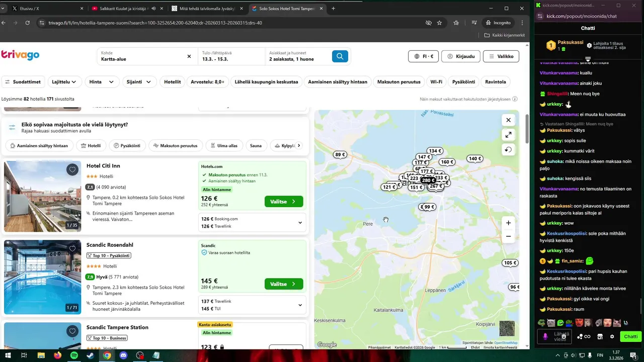Screen dimensions: 644x362
Task: Open the Sijainti location dropdown
Action: (139, 82)
